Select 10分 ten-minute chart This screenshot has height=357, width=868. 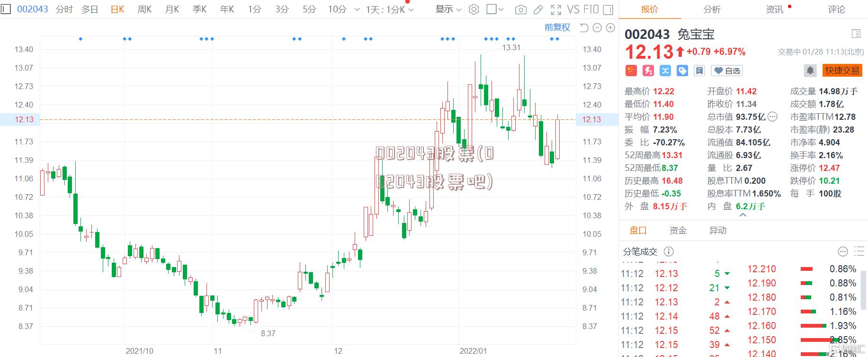[337, 9]
